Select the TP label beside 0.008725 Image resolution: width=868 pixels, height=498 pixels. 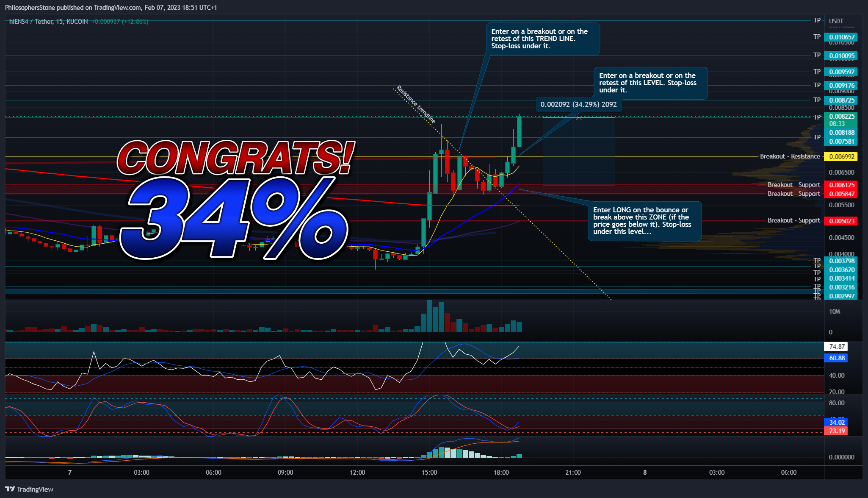pyautogui.click(x=817, y=100)
